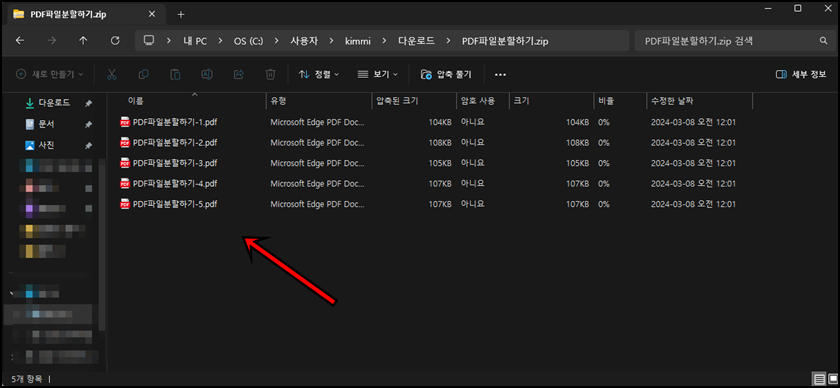Click the Cut scissors icon
The height and width of the screenshot is (388, 840).
click(111, 74)
